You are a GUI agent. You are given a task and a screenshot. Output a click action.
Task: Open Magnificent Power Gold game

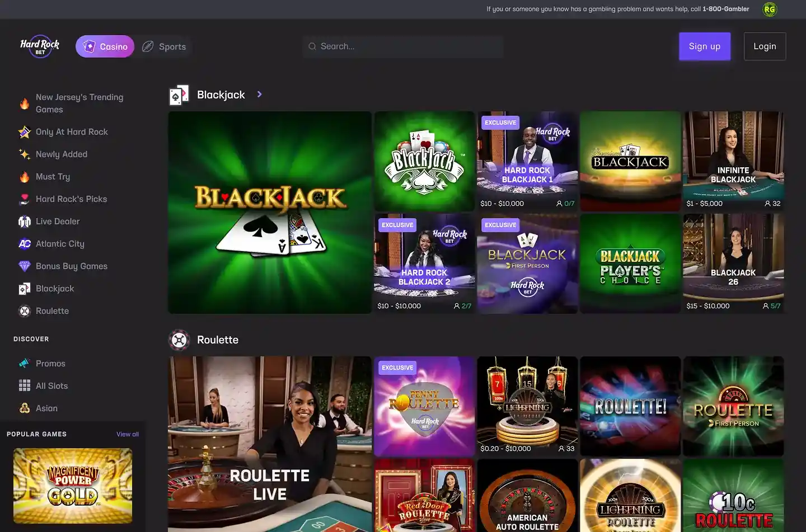click(72, 485)
